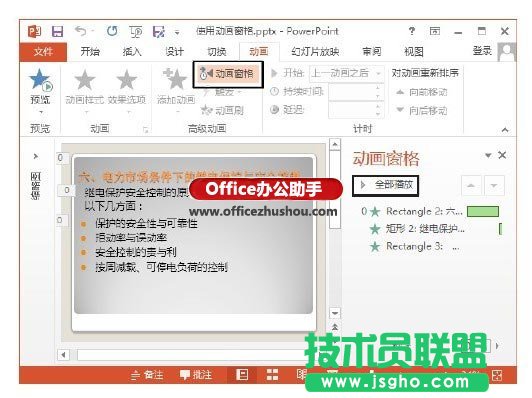This screenshot has width=532, height=398.
Task: Toggle the 动画窗格 animation pane button
Action: click(228, 74)
